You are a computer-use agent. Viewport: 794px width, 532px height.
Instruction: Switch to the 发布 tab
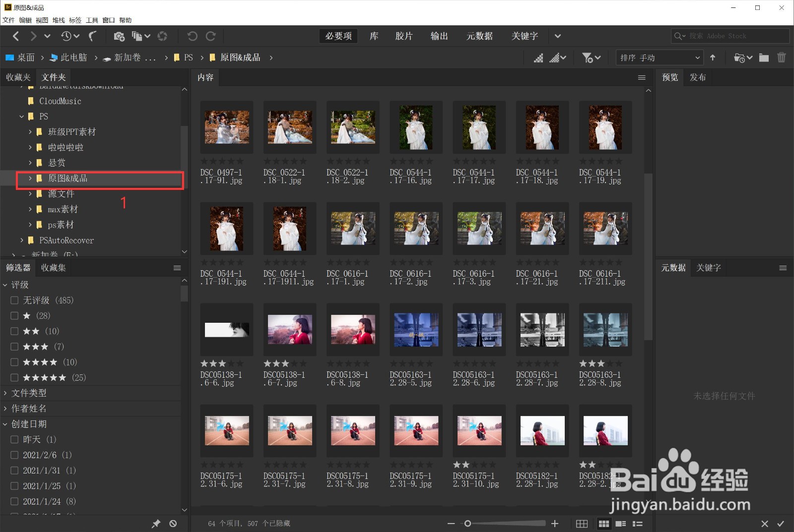(x=698, y=77)
